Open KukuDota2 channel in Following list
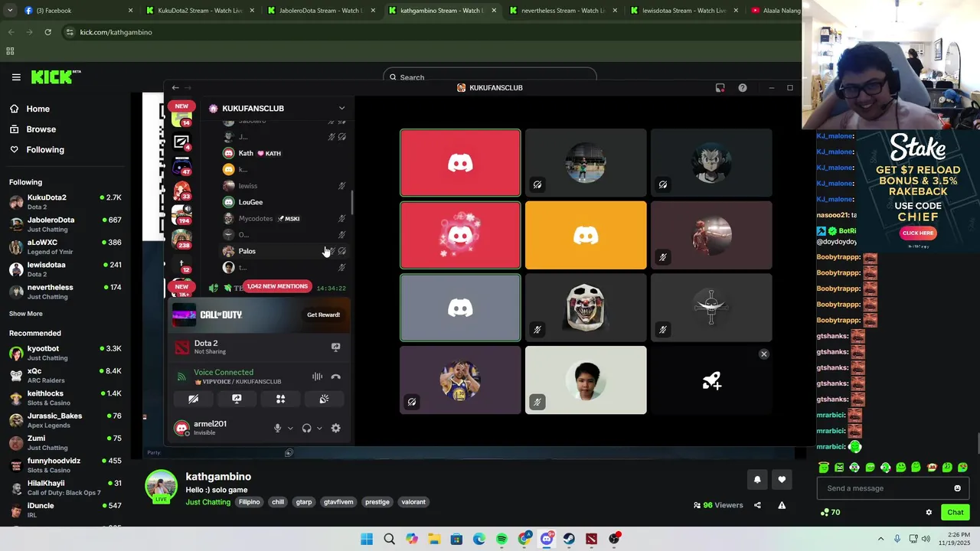Viewport: 980px width, 551px height. click(x=65, y=202)
